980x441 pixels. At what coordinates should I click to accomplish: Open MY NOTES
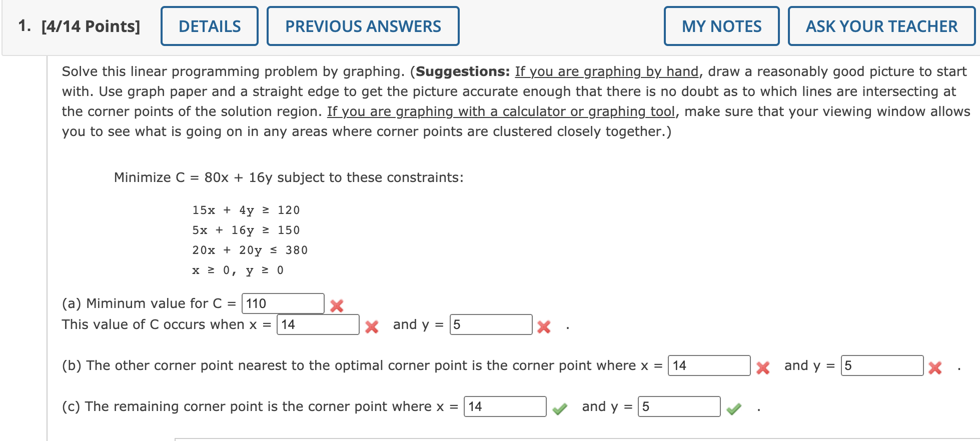coord(721,26)
